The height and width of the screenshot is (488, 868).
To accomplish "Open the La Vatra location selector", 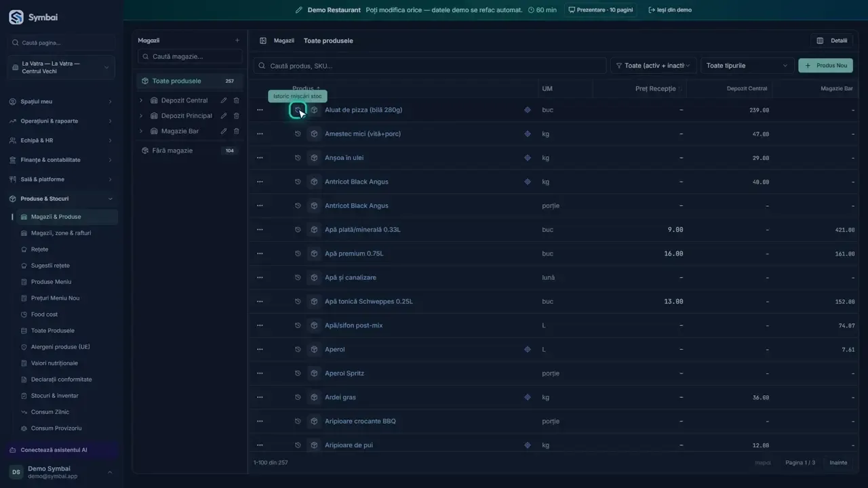I will click(x=62, y=68).
